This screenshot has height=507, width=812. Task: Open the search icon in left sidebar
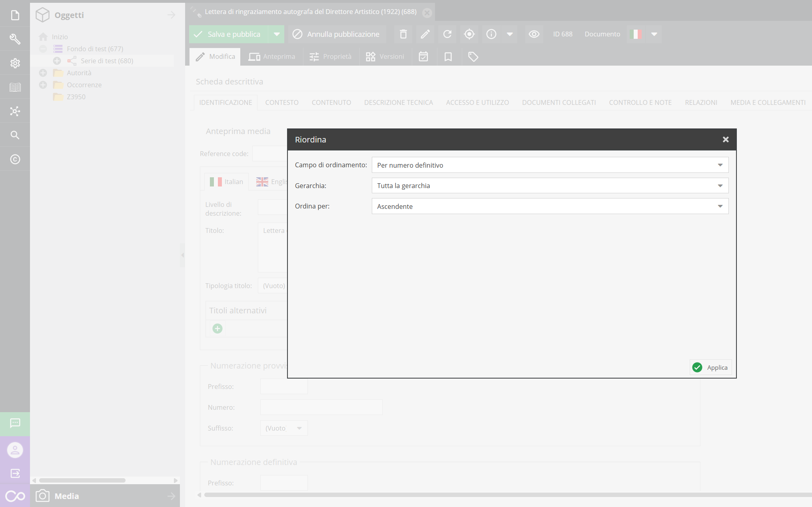coord(15,135)
